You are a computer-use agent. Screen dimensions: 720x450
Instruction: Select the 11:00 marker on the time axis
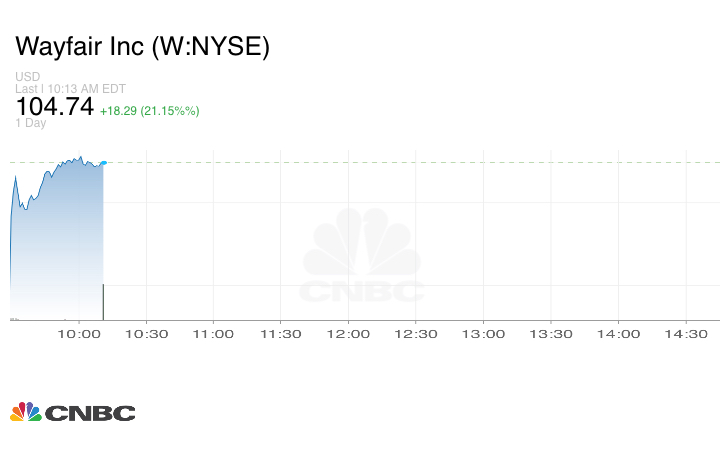click(x=213, y=334)
